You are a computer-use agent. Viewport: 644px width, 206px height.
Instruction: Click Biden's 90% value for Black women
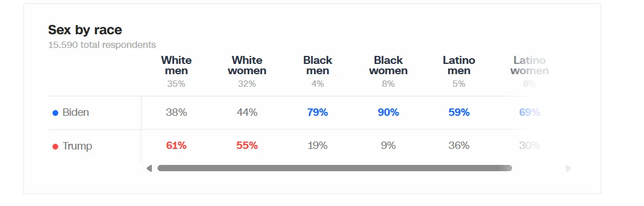click(x=388, y=112)
